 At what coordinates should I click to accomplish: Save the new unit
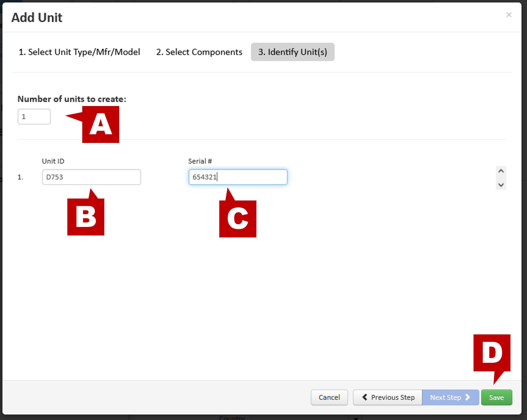coord(496,397)
